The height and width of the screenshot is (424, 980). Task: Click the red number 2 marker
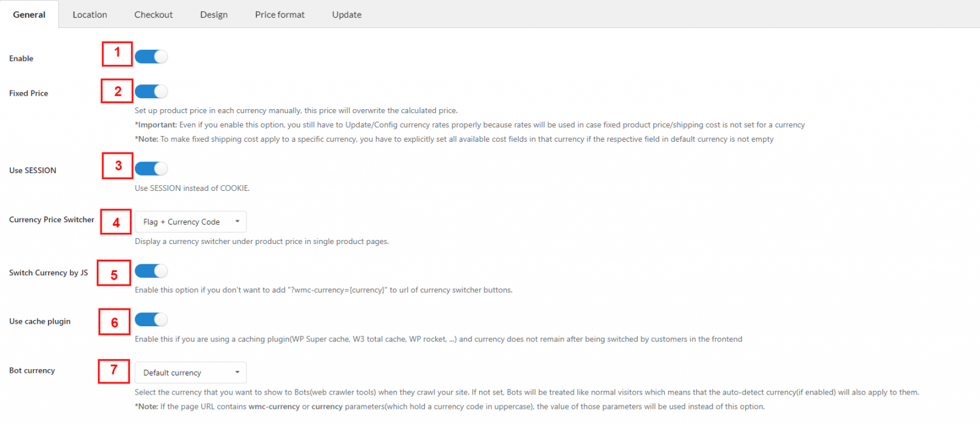coord(117,91)
